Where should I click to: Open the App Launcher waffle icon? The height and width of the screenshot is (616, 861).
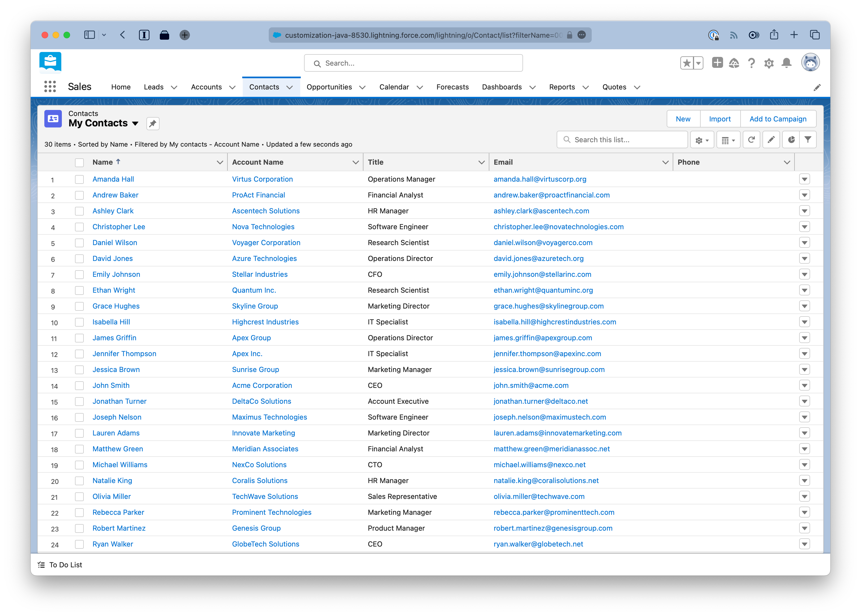(50, 86)
